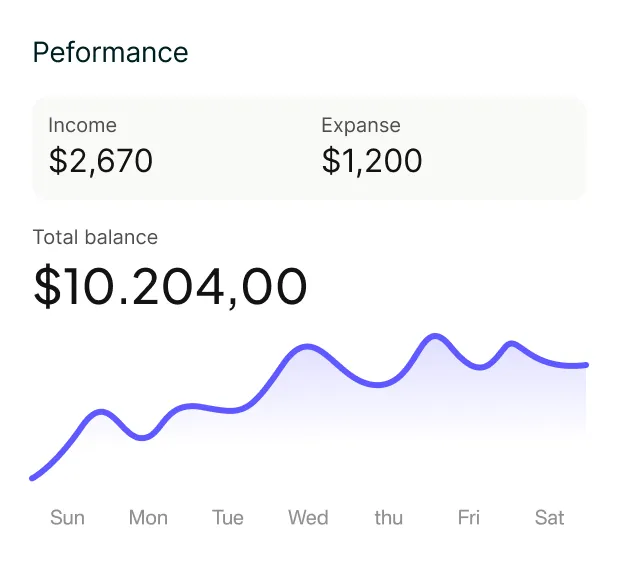Screen dimensions: 618x565
Task: Click the chart line's starting point
Action: [32, 478]
